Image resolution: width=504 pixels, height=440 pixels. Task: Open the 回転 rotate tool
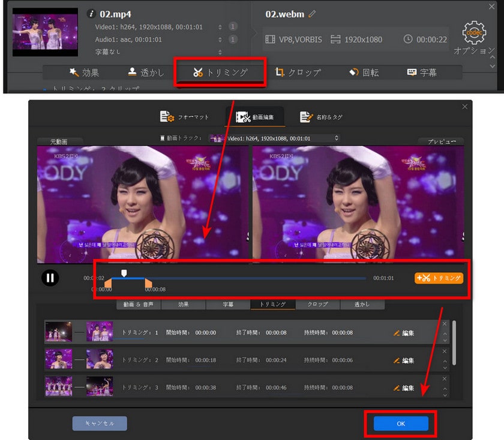(364, 73)
